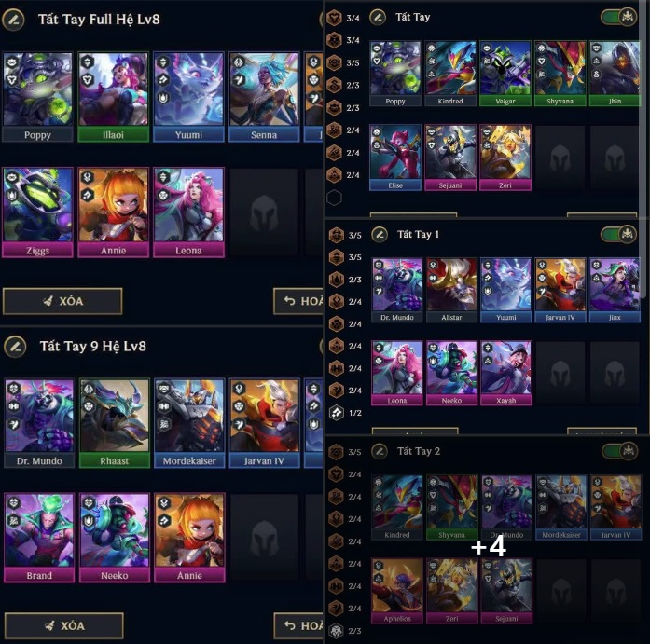Click the lower XÓA button

click(63, 625)
